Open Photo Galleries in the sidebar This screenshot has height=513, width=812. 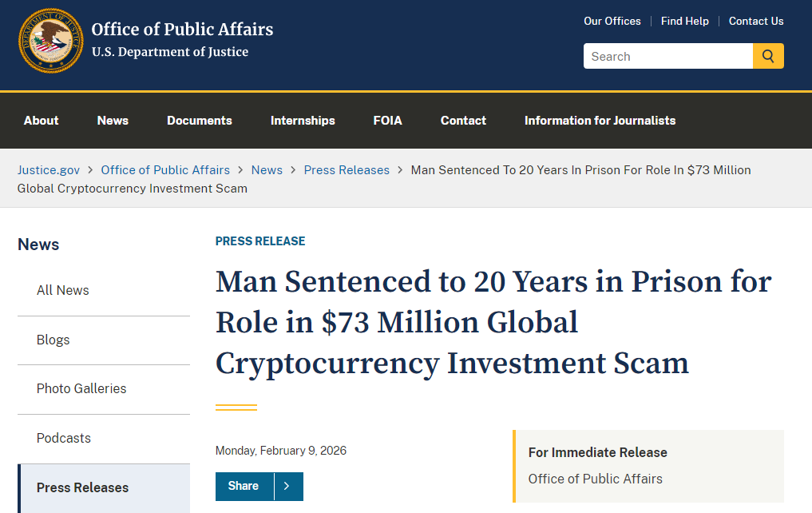[81, 388]
